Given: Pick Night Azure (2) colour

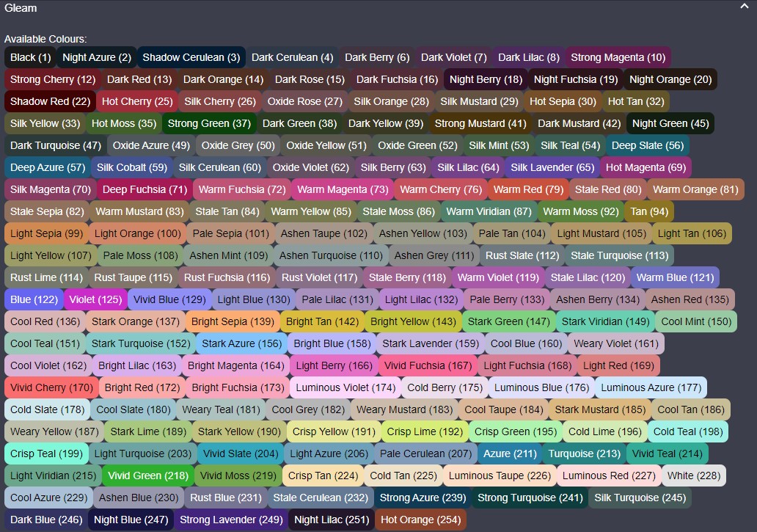Looking at the screenshot, I should (97, 57).
